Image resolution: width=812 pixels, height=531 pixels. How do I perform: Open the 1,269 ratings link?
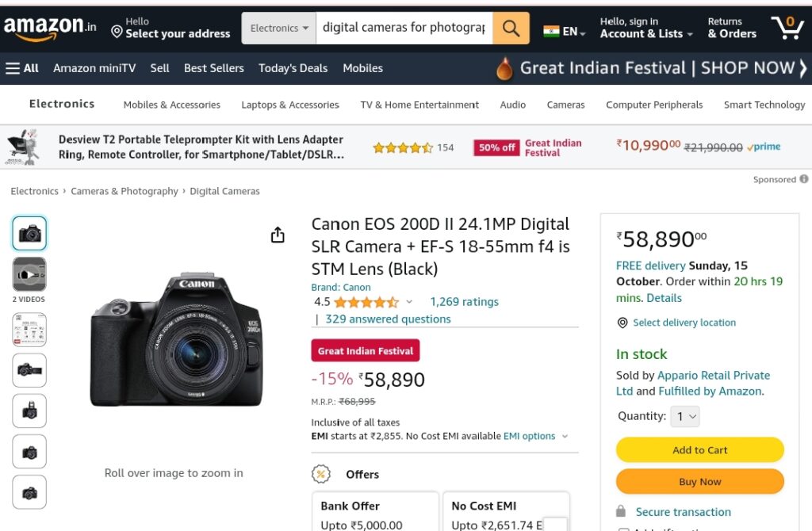pyautogui.click(x=464, y=302)
